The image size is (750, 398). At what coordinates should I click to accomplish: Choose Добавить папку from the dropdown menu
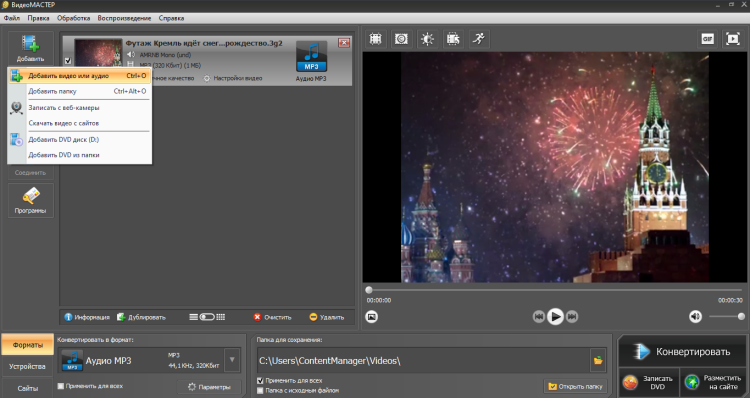pos(79,91)
